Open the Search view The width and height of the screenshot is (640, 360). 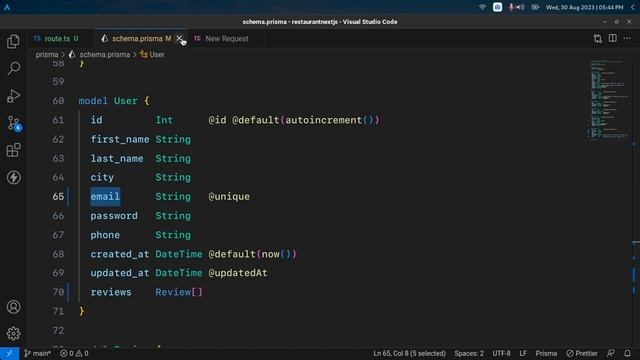pos(13,68)
